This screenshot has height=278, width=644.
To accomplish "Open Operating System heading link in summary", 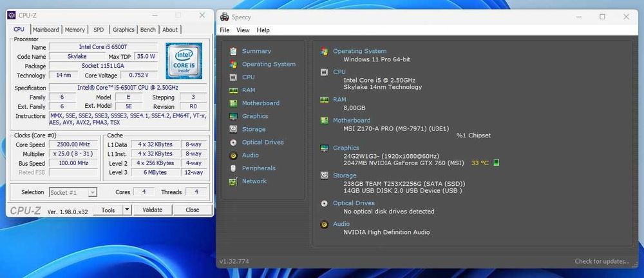I will pos(360,51).
